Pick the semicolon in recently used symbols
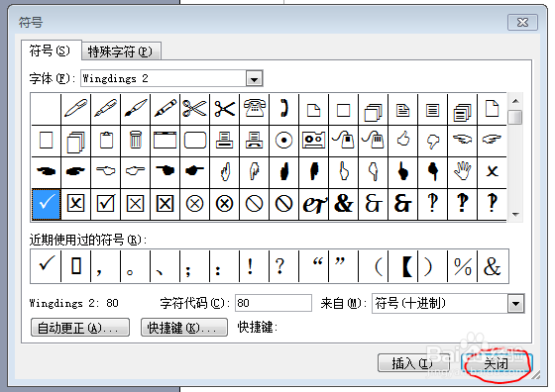The image size is (555, 392). pyautogui.click(x=194, y=266)
